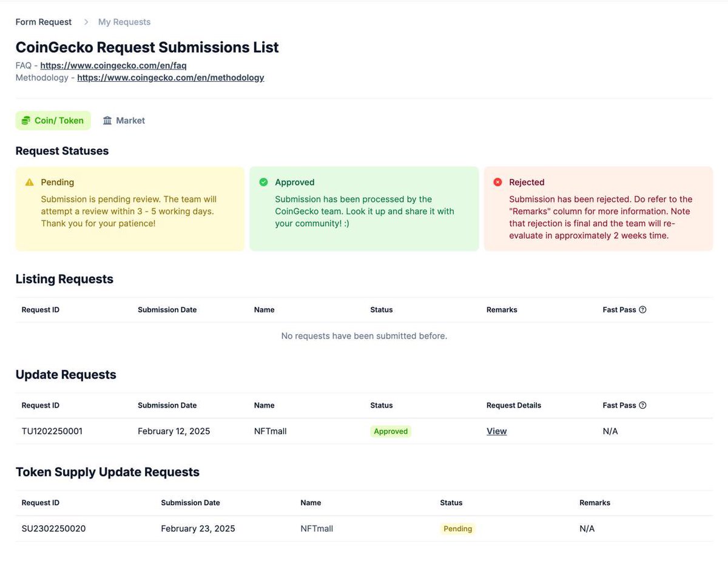Click the Remarks header in Listing Requests
The width and height of the screenshot is (728, 578).
(502, 309)
